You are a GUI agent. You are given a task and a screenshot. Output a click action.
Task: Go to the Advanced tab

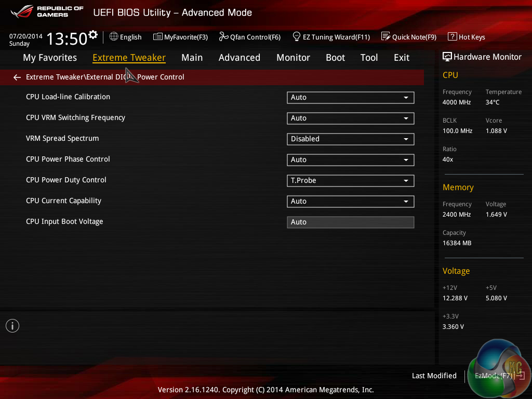tap(240, 58)
